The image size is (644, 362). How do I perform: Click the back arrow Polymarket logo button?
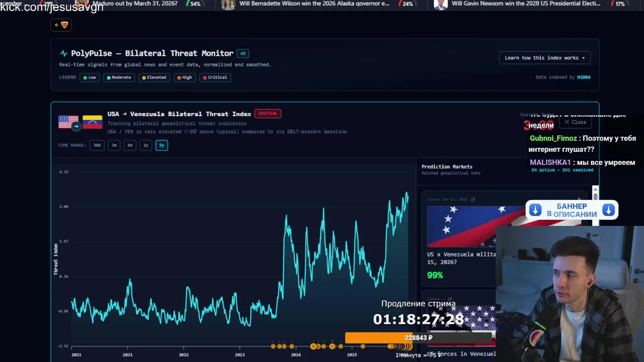(x=61, y=25)
